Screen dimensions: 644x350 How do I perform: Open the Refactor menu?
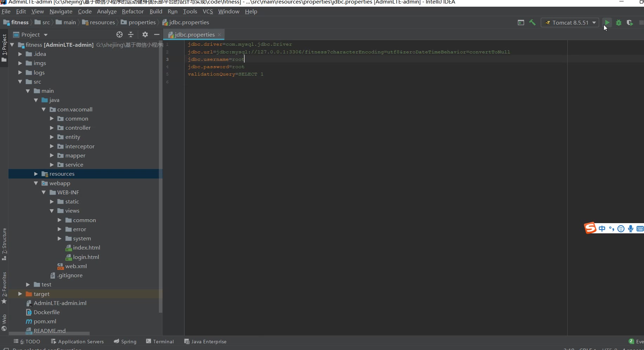133,12
